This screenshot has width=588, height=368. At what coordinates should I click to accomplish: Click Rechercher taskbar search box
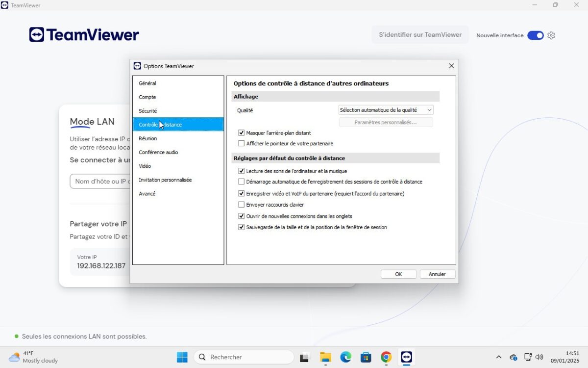(244, 357)
